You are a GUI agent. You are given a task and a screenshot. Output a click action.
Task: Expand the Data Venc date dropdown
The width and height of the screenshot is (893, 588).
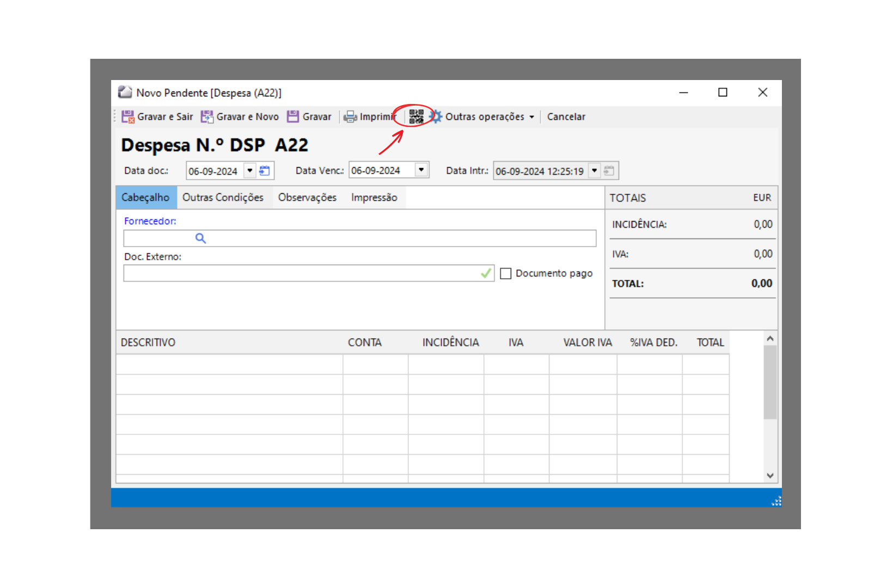(421, 170)
